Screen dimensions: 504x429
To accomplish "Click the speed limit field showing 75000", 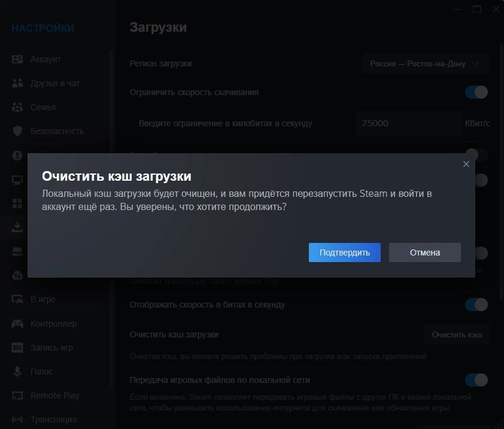I will (x=408, y=123).
